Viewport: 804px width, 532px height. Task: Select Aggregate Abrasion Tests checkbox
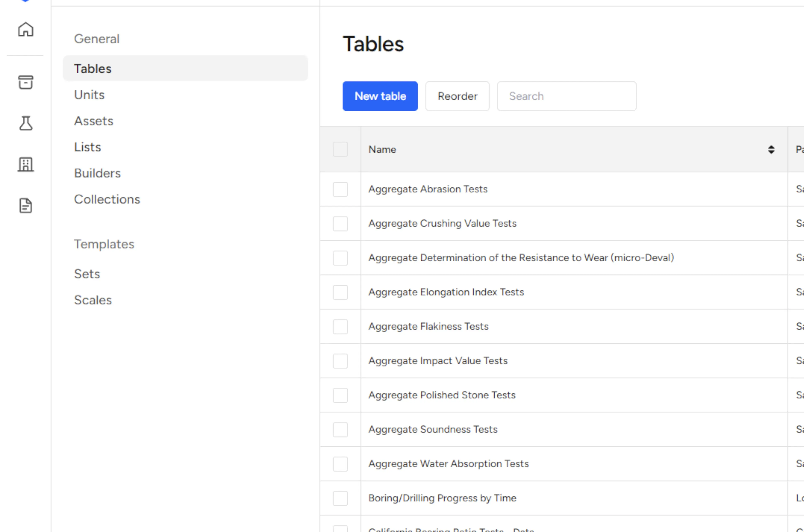tap(340, 189)
